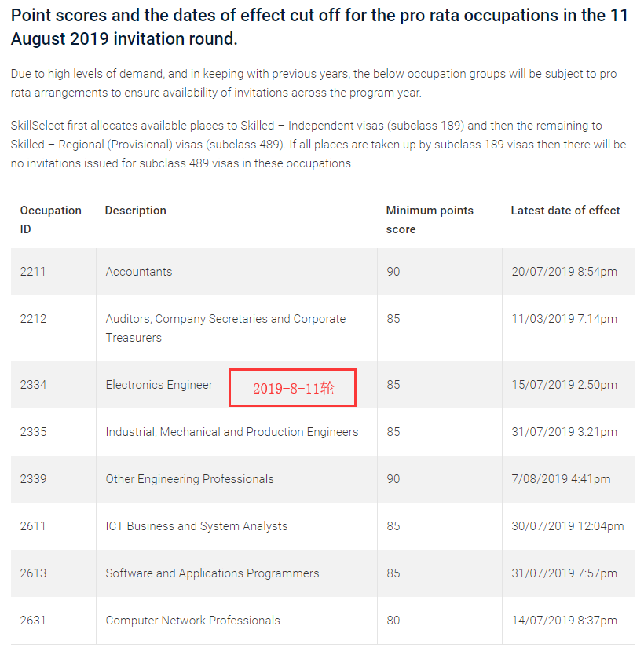Click Software and Applications Programmers
The image size is (644, 648).
[x=212, y=573]
